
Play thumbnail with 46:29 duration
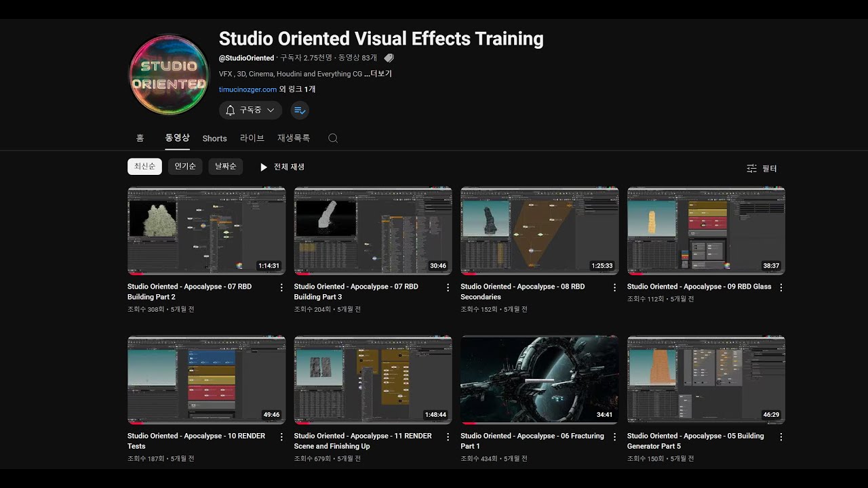click(706, 380)
